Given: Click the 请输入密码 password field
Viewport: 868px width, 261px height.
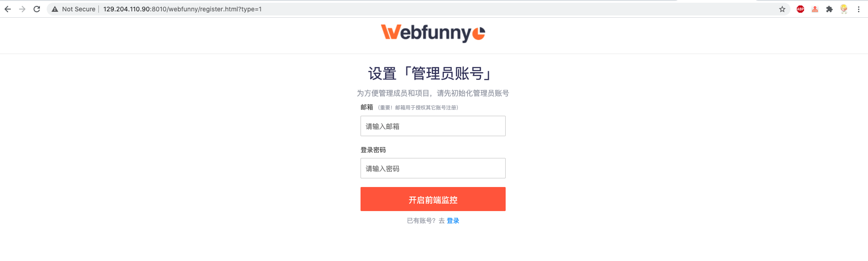Looking at the screenshot, I should pos(433,168).
